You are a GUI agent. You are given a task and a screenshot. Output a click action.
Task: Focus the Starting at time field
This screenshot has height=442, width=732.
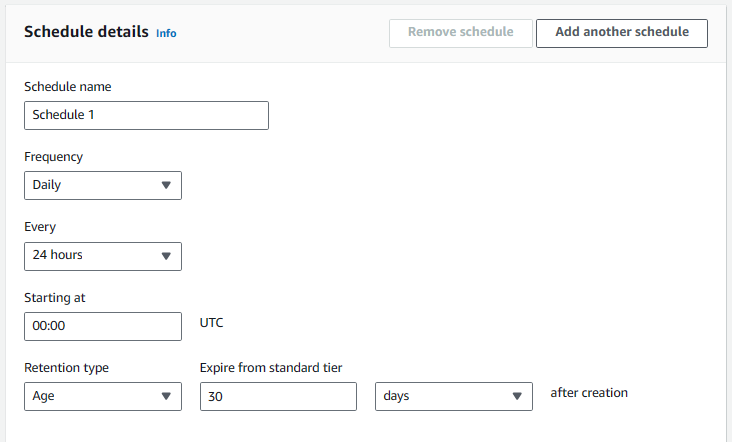point(103,326)
